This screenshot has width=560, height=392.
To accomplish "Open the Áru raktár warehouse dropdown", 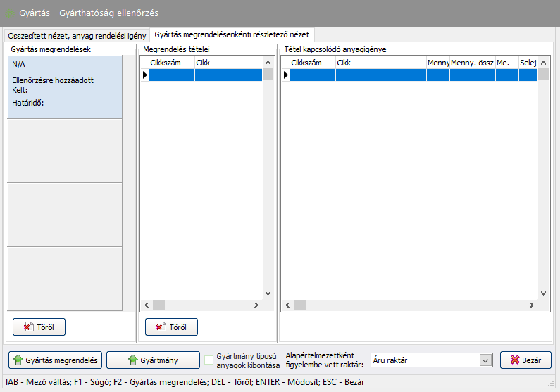I will [x=485, y=360].
